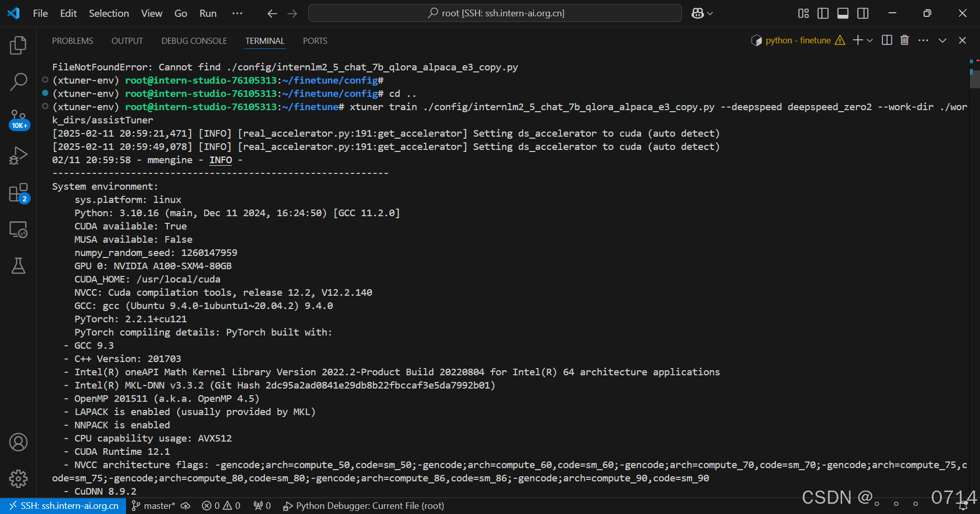Open the Go menu
This screenshot has height=514, width=980.
click(181, 13)
